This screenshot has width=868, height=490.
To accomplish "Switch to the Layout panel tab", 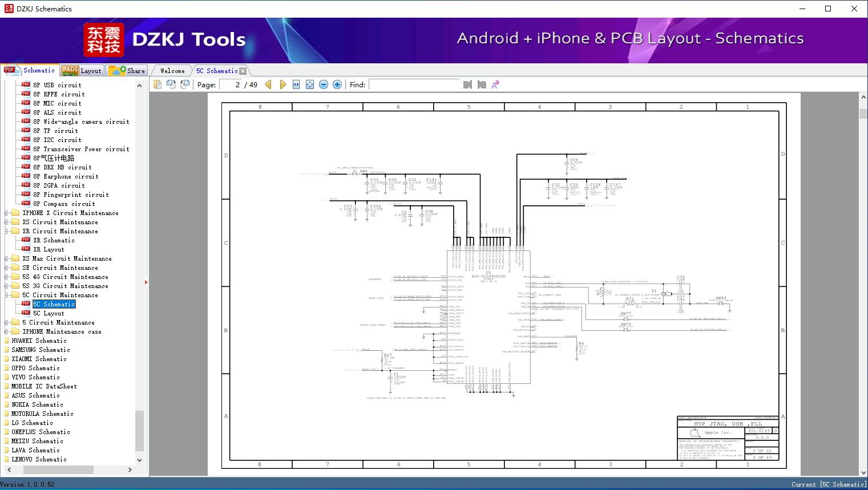I will pos(81,71).
